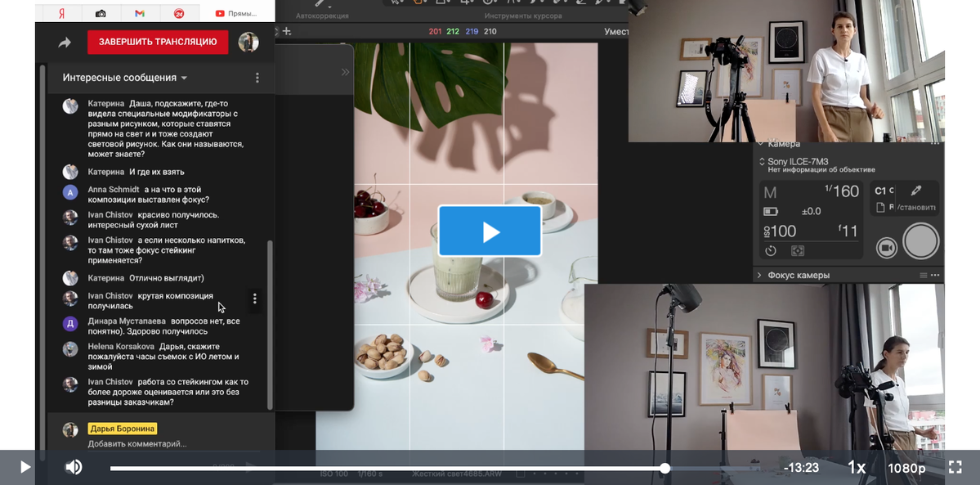Click Helena Korsakova's avatar
980x485 pixels.
[x=70, y=348]
